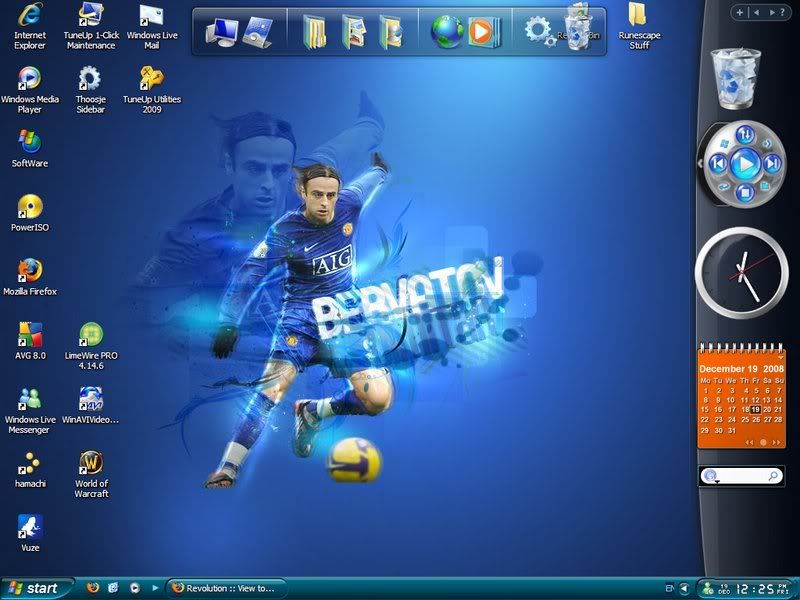Select December 25 in the calendar
Screen dimensions: 800x600
(745, 419)
